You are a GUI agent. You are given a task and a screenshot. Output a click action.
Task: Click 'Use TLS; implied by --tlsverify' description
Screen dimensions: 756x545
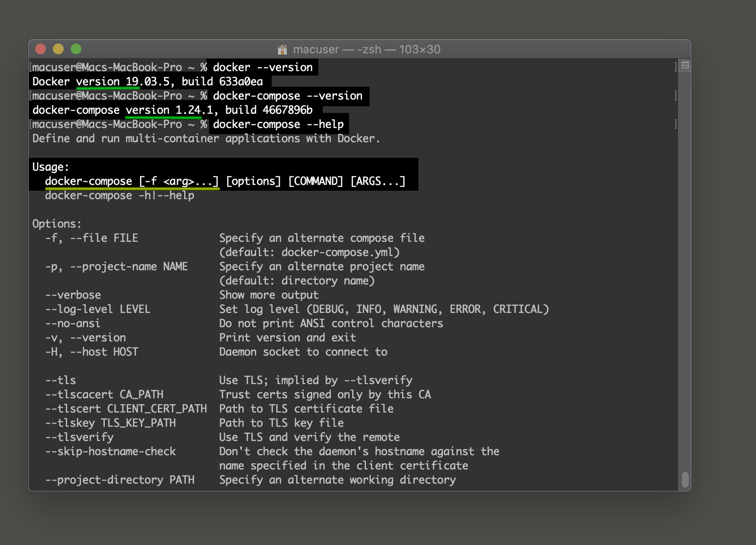click(316, 381)
